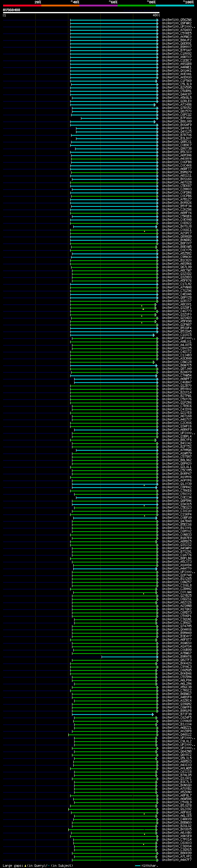The image size is (197, 868).
Task: Open last hit UniRef100_A4A7F7
Action: (176, 860)
